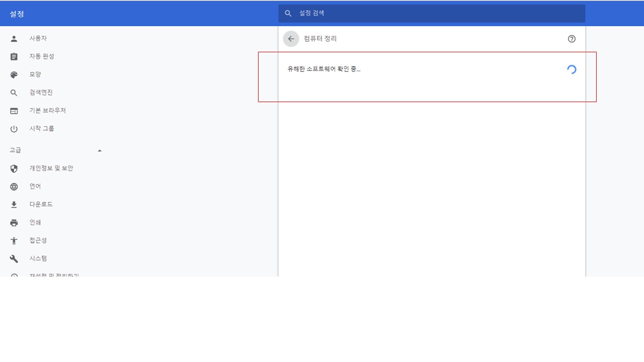
Task: Open the 접근성 settings section
Action: [x=38, y=241]
